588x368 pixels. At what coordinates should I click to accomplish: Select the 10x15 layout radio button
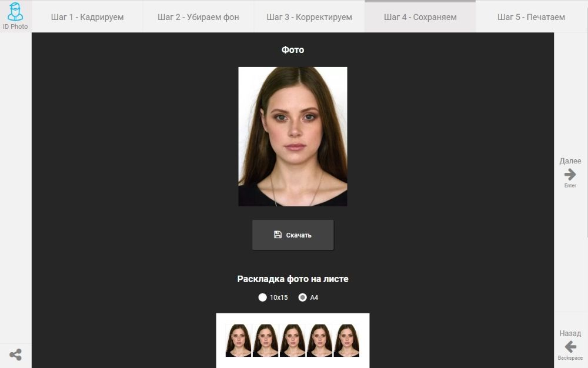[x=263, y=297]
